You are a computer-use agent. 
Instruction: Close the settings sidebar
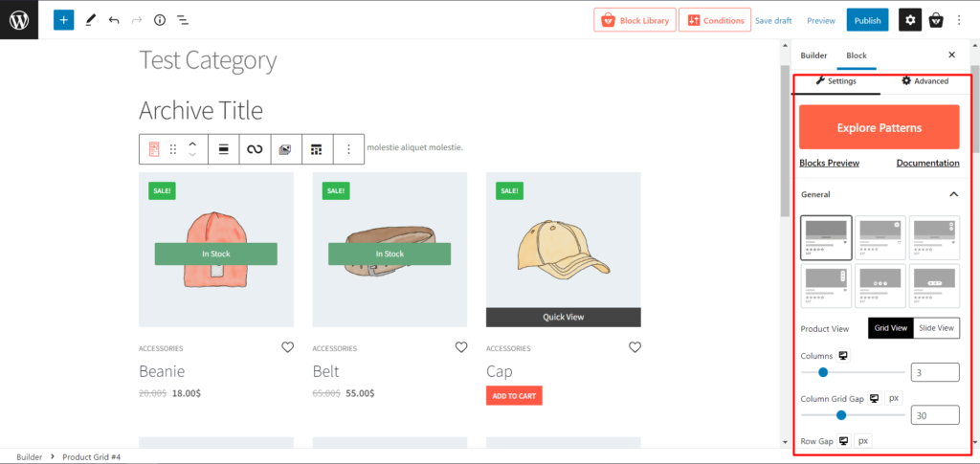click(952, 55)
